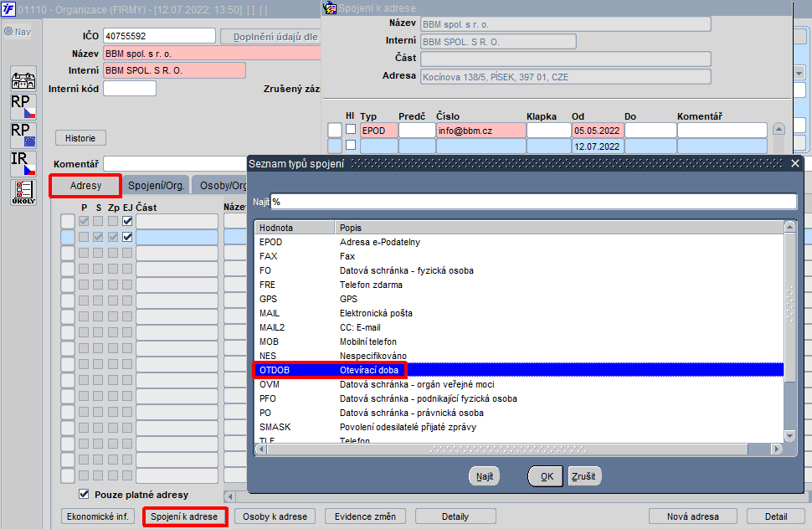
Task: Select OTDOB Otevírací doba row
Action: (520, 370)
